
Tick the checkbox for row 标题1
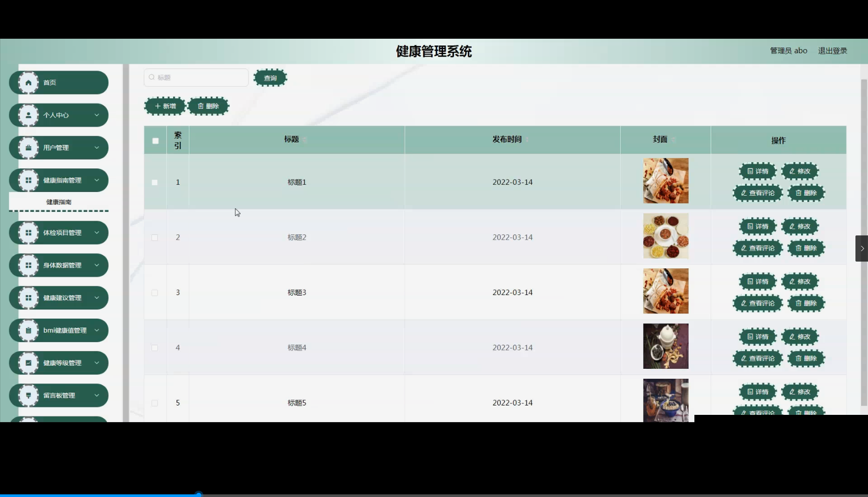coord(155,183)
